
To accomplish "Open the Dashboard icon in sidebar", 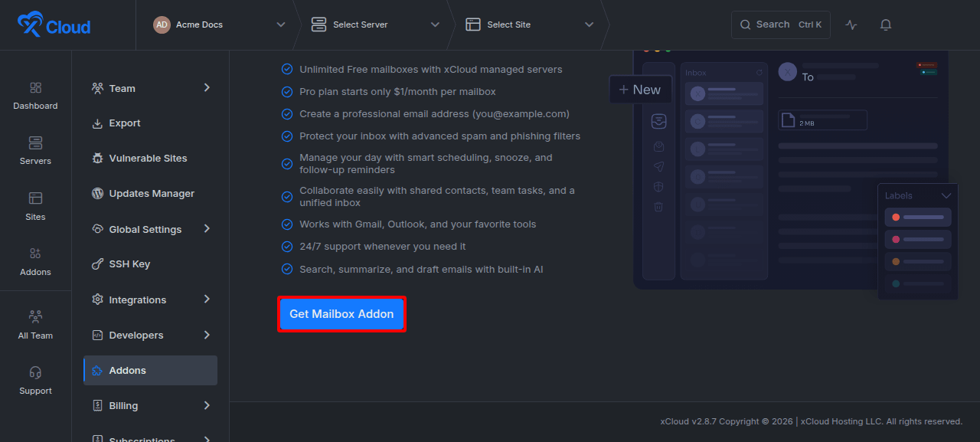I will pyautogui.click(x=35, y=88).
